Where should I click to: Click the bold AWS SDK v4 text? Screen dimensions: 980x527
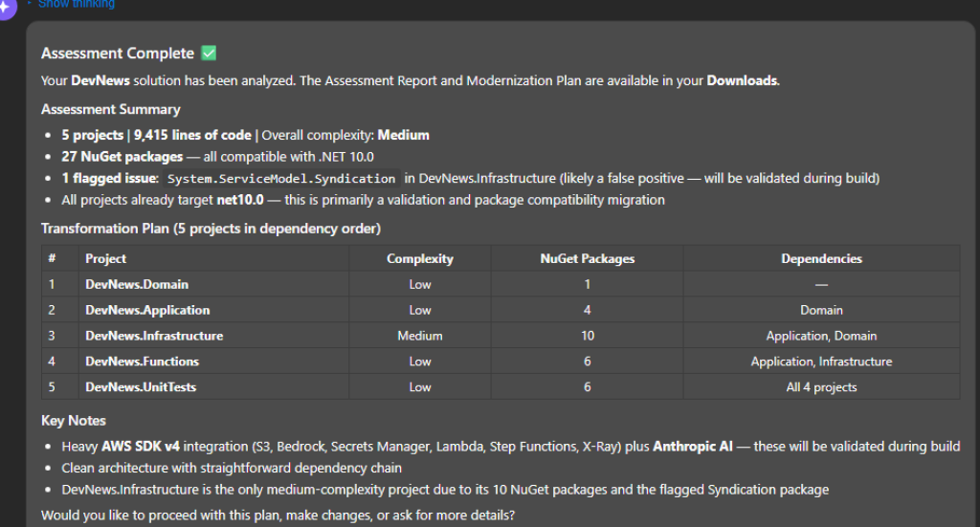140,447
